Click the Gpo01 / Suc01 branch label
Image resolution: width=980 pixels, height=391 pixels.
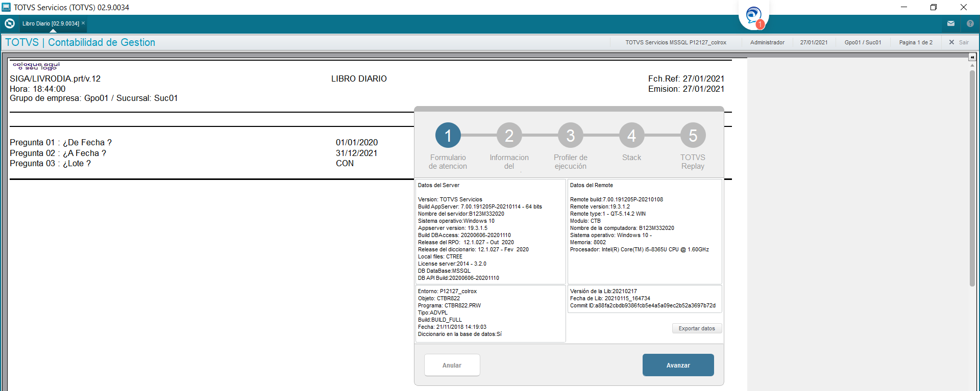pyautogui.click(x=863, y=42)
